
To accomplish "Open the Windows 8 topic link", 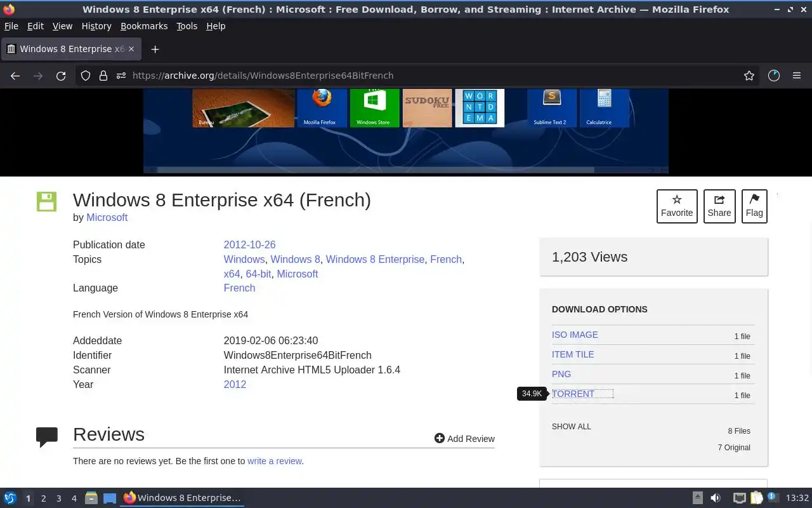I will 296,259.
